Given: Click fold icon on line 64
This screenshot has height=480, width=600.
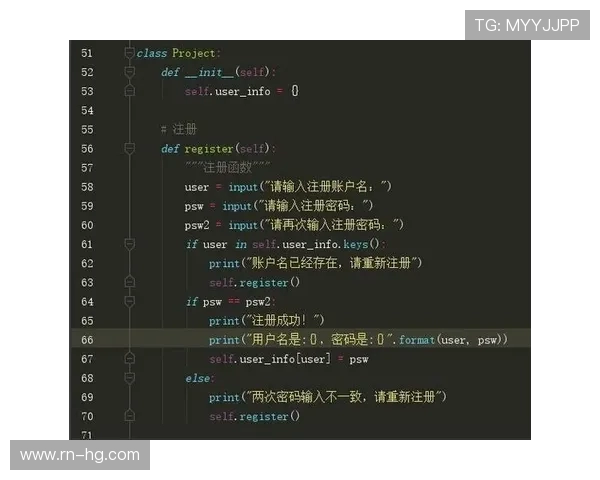Looking at the screenshot, I should point(129,302).
